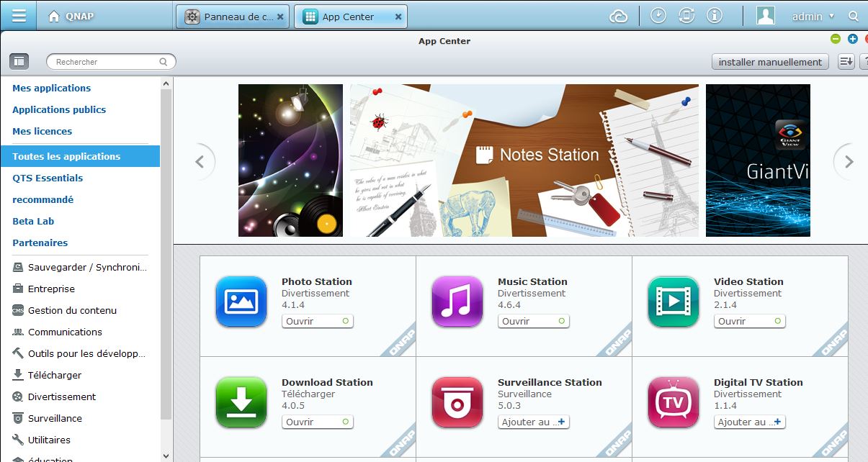This screenshot has width=868, height=462.
Task: Click the sidebar scroll down arrow
Action: tap(166, 456)
